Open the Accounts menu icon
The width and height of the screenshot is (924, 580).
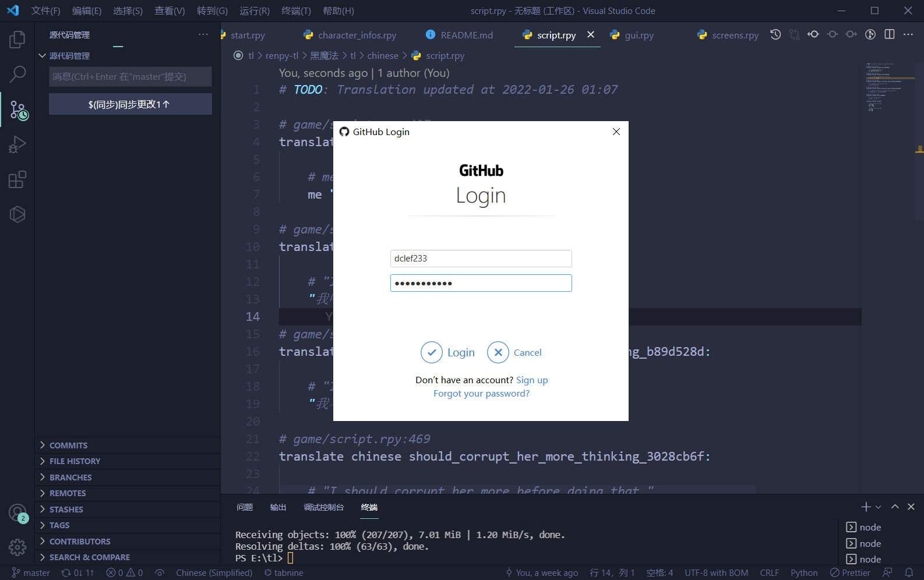point(17,513)
